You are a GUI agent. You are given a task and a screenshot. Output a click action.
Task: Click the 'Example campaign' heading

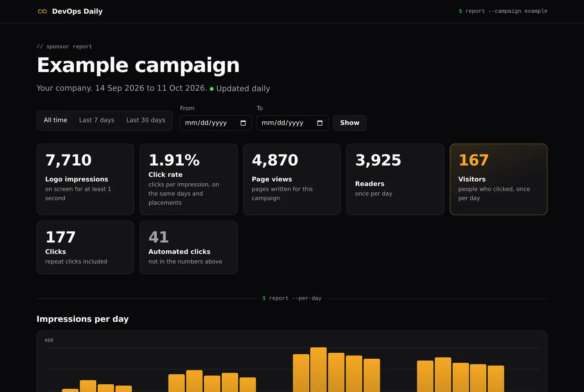point(138,65)
